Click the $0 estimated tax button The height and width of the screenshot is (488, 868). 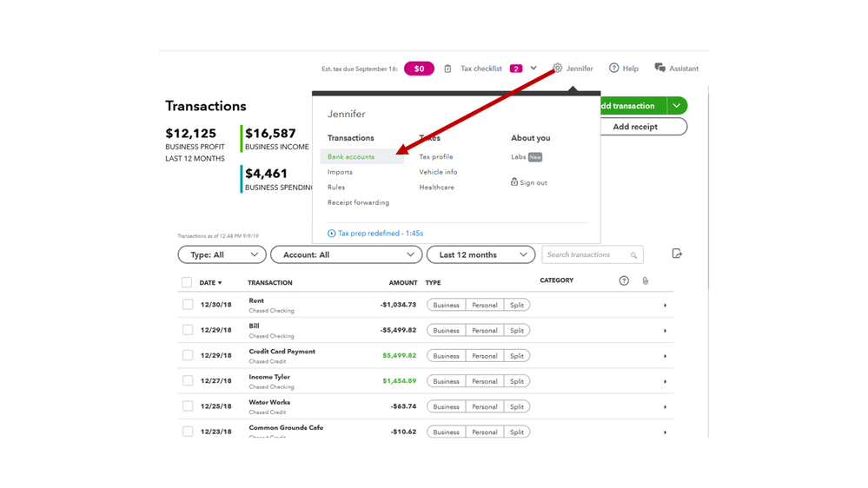[x=419, y=69]
